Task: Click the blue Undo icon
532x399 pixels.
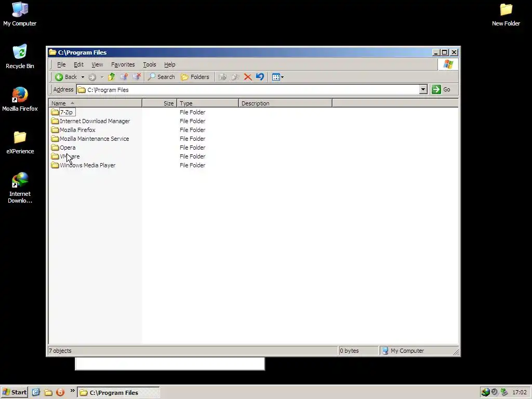Action: tap(260, 77)
